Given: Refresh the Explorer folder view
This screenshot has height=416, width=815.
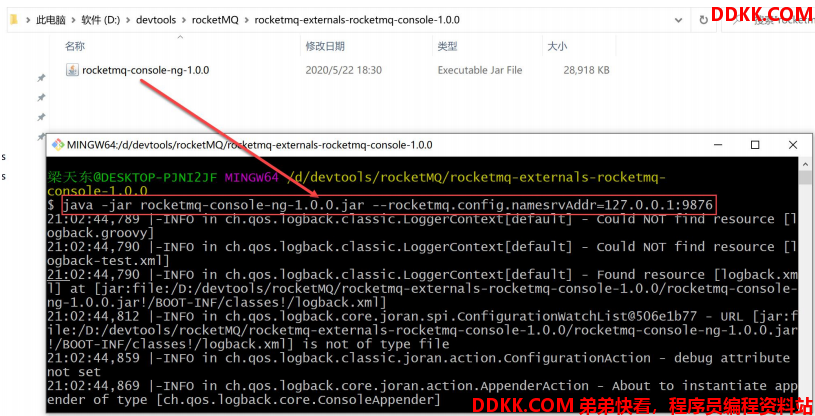Looking at the screenshot, I should [x=703, y=20].
